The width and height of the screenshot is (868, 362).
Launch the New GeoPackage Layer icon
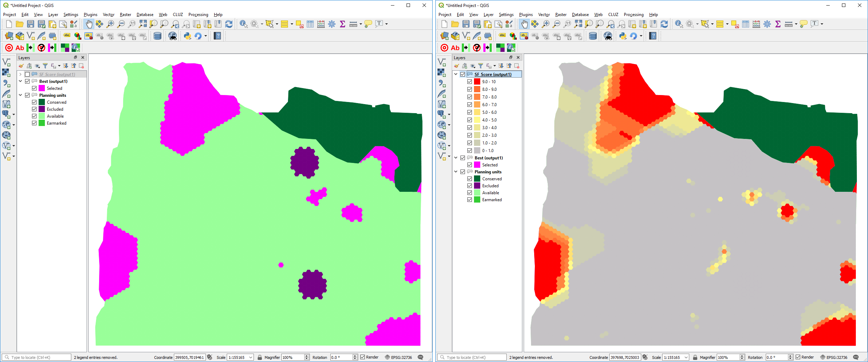click(x=19, y=36)
